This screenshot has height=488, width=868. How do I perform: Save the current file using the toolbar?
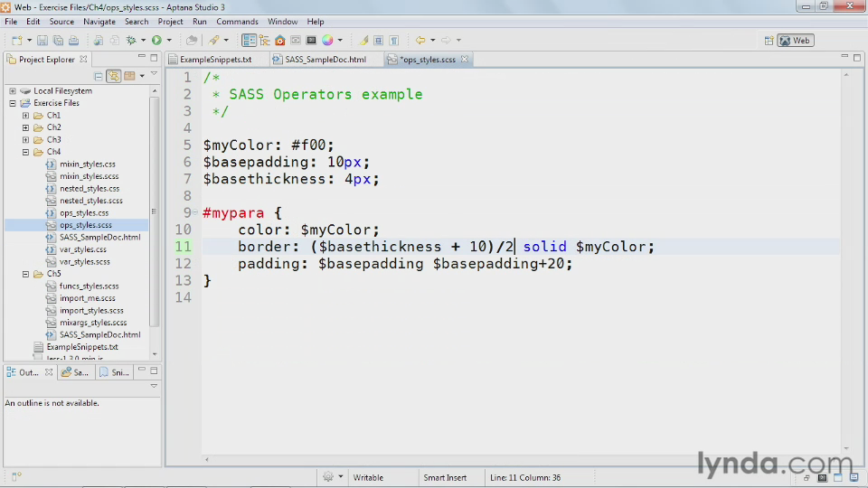(42, 41)
